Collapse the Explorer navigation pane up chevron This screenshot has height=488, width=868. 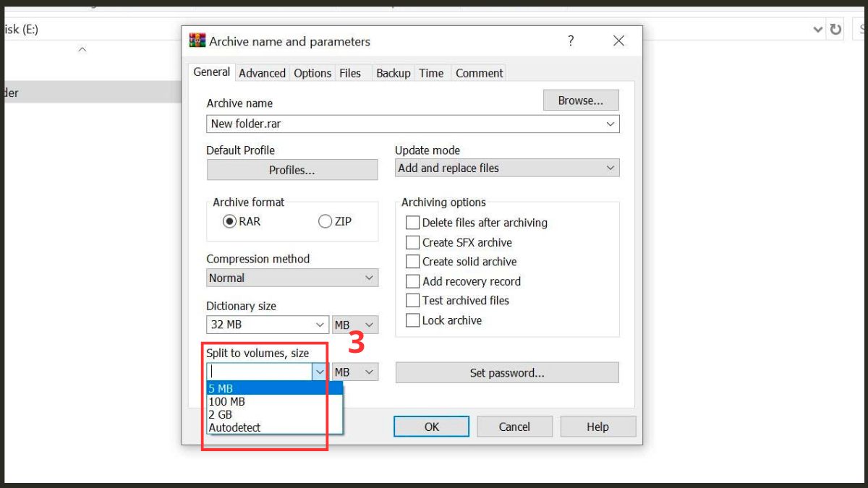coord(82,50)
